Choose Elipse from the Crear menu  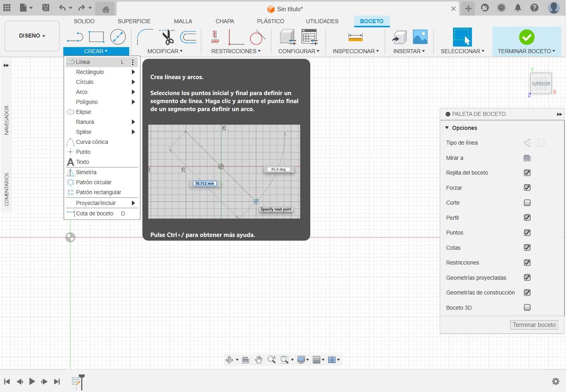coord(84,112)
